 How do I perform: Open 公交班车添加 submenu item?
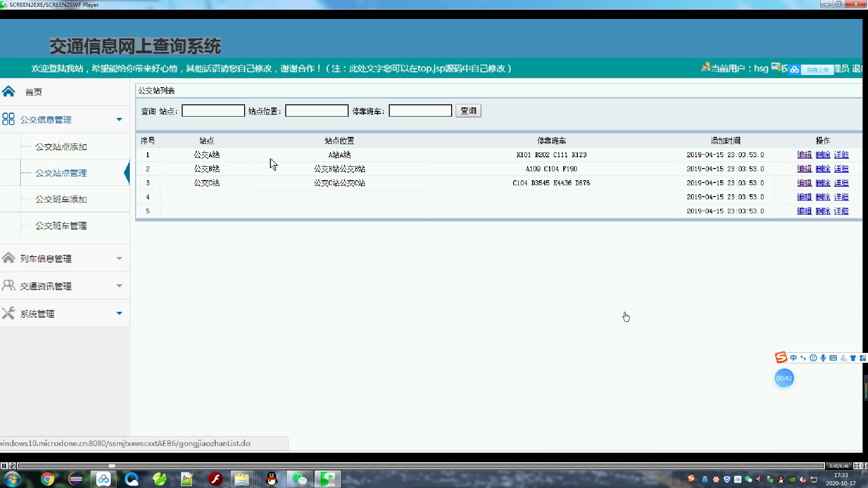tap(61, 199)
